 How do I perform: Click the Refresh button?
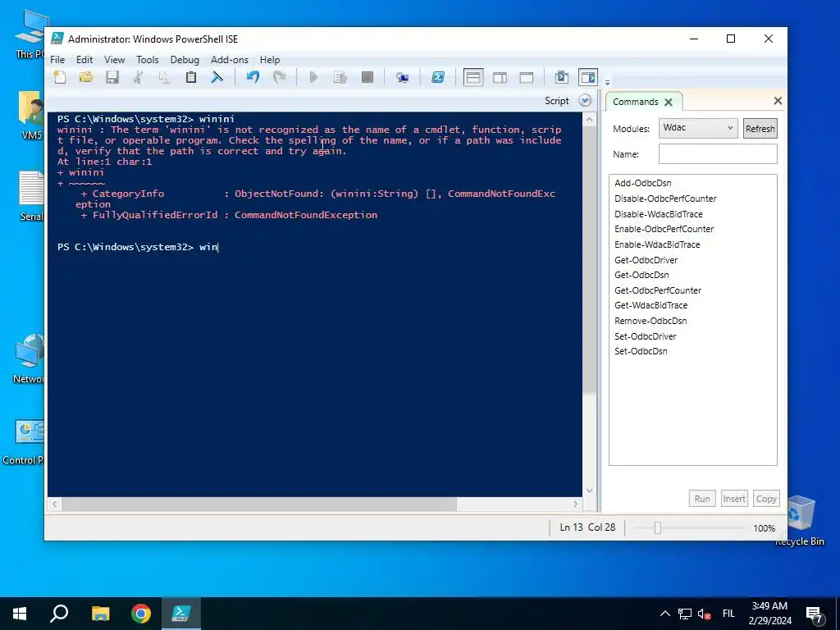760,129
